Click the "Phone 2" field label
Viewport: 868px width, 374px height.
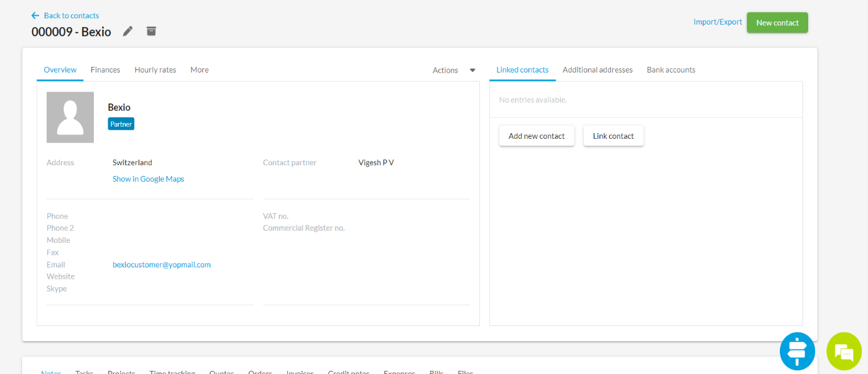point(60,228)
